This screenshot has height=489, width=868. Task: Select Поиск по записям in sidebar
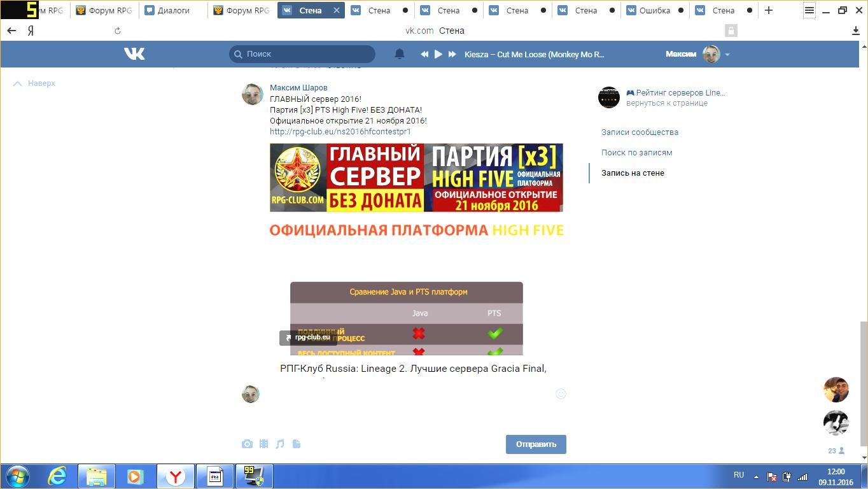636,153
